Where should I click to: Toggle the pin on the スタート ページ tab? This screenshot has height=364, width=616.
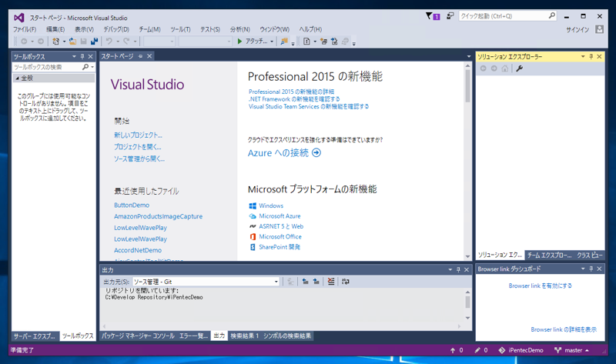[x=141, y=56]
